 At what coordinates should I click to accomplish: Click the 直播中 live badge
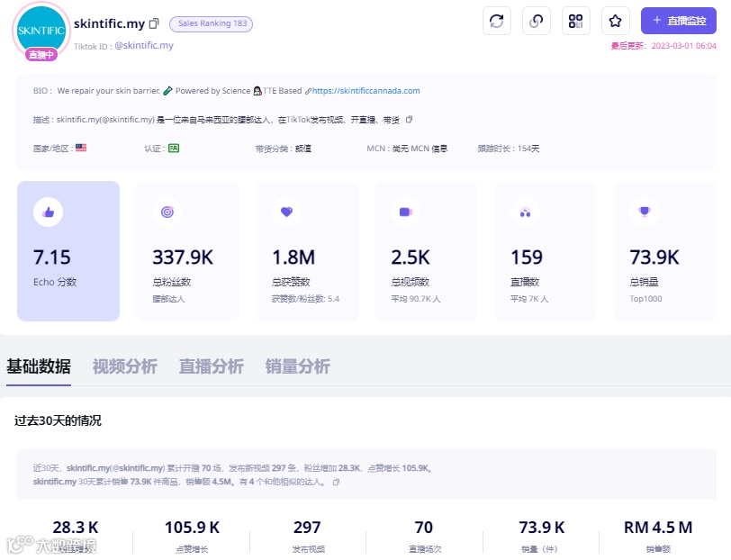(41, 55)
